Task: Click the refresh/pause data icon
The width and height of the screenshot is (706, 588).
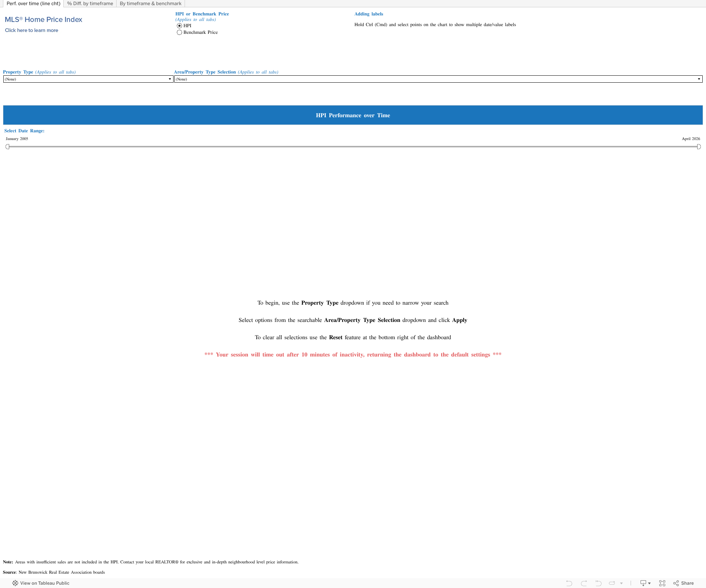Action: pyautogui.click(x=612, y=583)
